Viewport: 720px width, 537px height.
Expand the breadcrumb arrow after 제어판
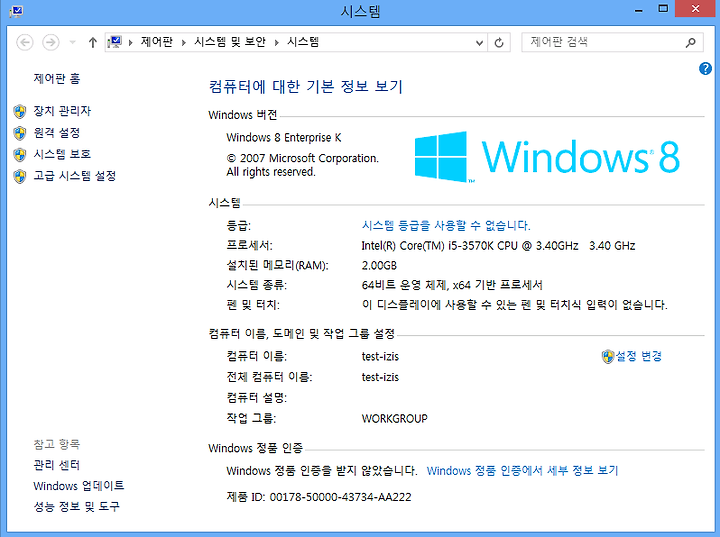[x=184, y=43]
